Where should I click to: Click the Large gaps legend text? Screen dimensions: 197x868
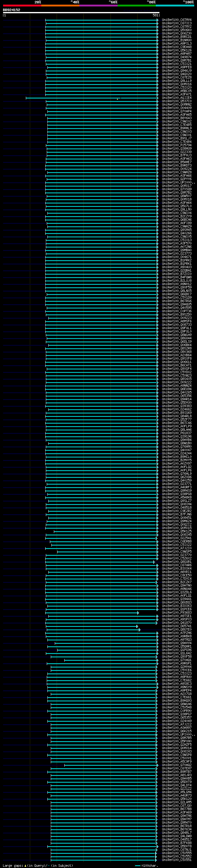click(38, 865)
